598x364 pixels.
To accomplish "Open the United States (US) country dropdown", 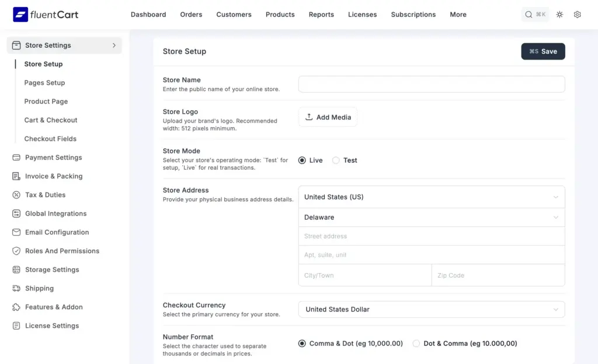I will [x=431, y=197].
